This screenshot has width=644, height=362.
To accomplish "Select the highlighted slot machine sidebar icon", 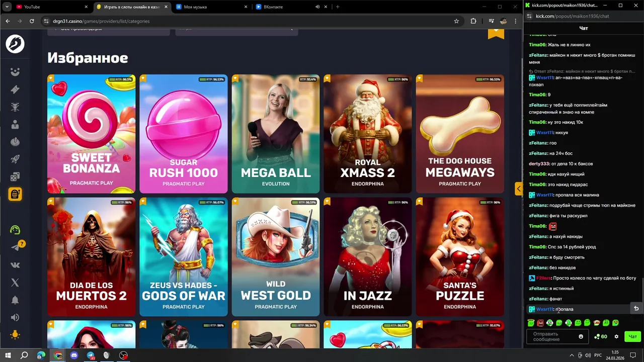I will pos(15,194).
